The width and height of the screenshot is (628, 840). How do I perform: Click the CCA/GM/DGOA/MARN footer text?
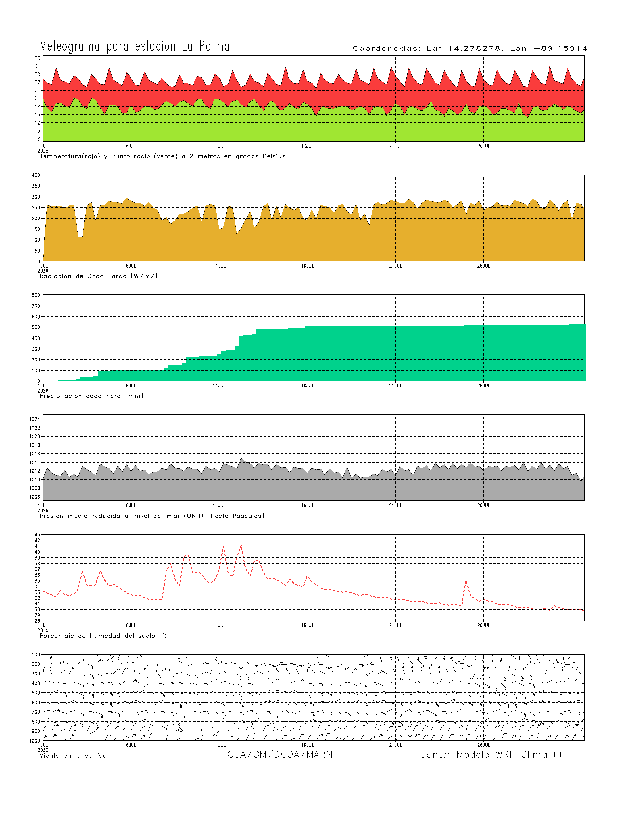[280, 755]
